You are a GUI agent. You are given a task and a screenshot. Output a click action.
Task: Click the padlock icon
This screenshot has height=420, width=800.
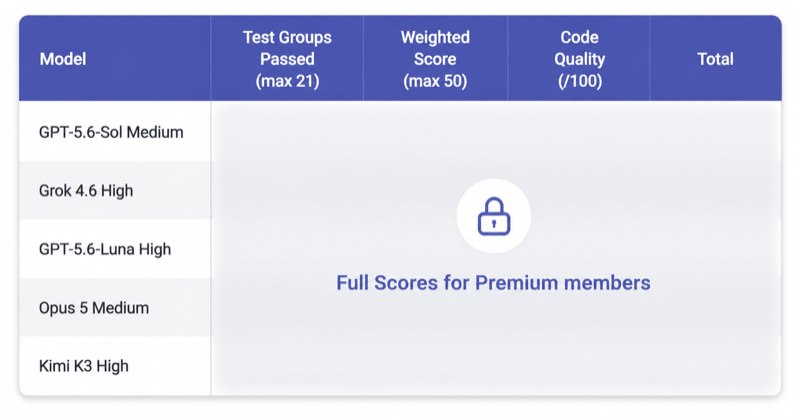pos(494,216)
